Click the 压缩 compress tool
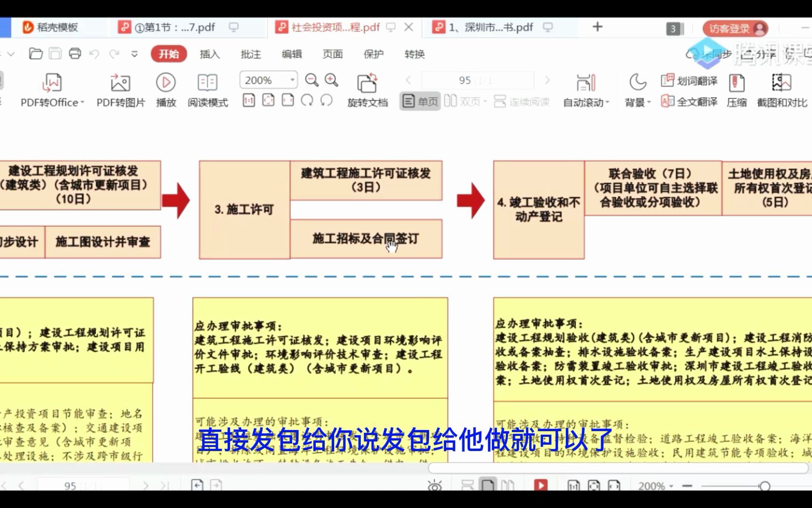 coord(736,90)
